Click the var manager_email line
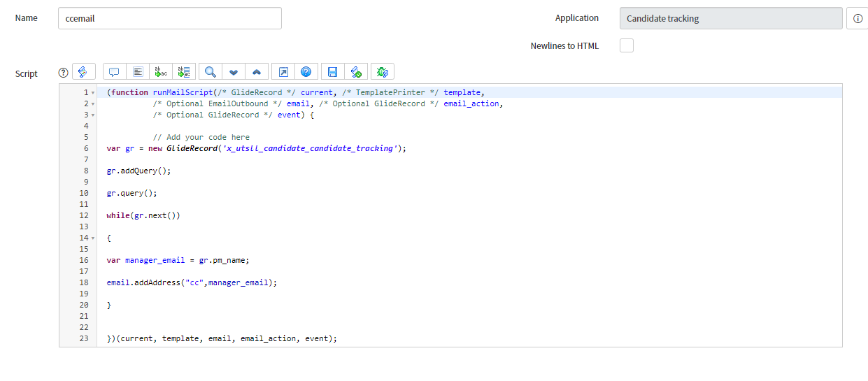868x381 pixels. (x=178, y=260)
